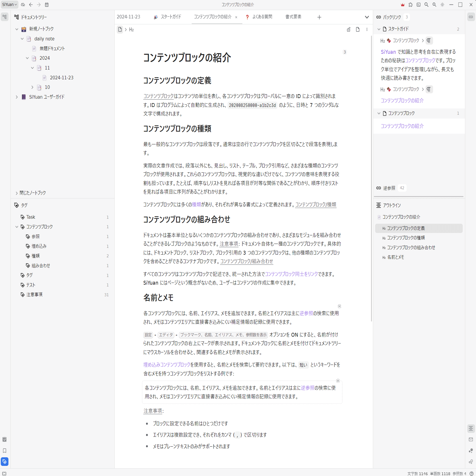
Task: Toggle the bottom status dock icon
Action: pyautogui.click(x=4, y=474)
